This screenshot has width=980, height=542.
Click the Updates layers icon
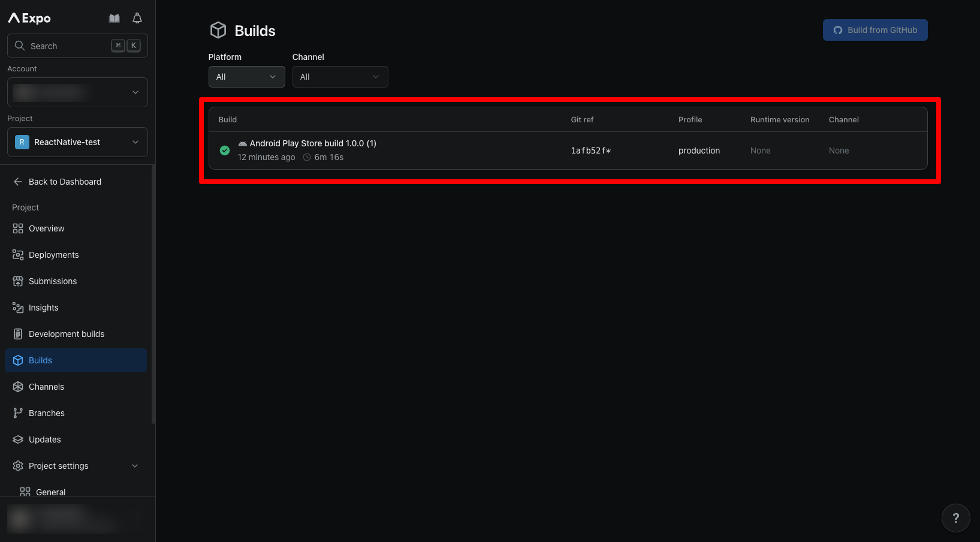pyautogui.click(x=18, y=439)
